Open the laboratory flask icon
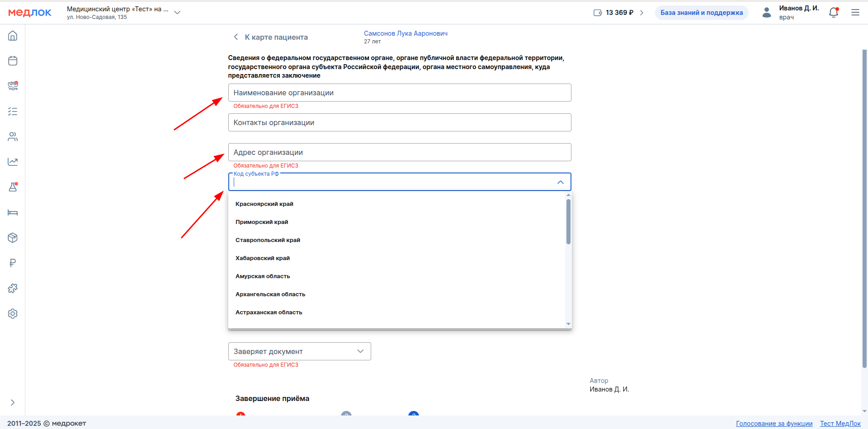 click(x=13, y=187)
